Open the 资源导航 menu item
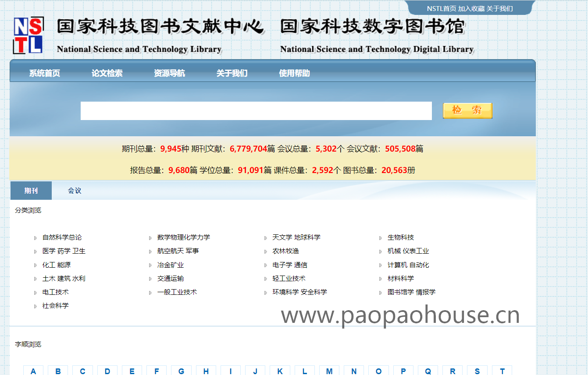The height and width of the screenshot is (375, 588). point(169,73)
